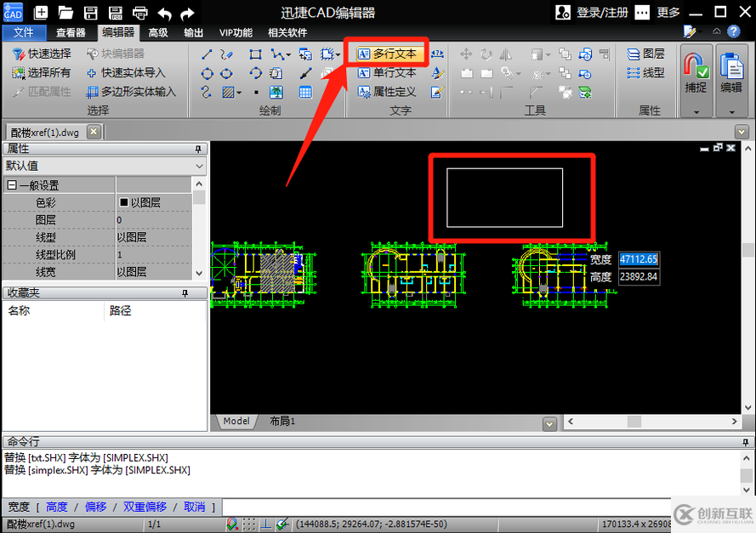Toggle the fourth status bar checkmark icon
756x533 pixels.
pos(282,524)
